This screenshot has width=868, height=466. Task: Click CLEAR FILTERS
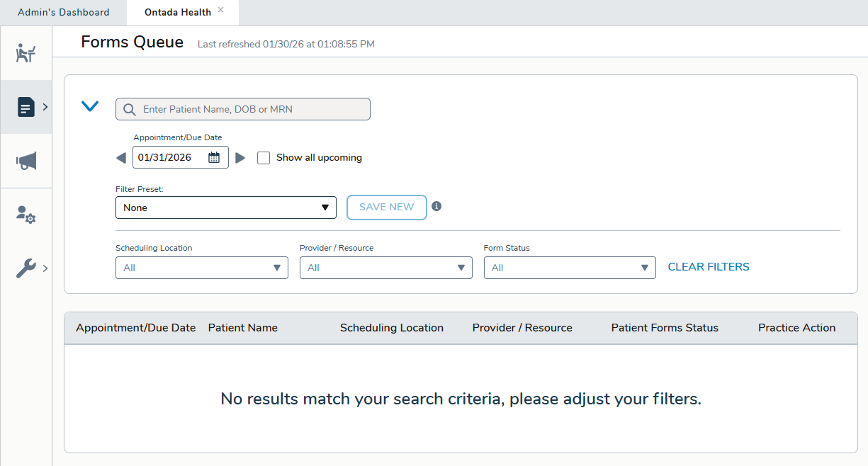(708, 267)
